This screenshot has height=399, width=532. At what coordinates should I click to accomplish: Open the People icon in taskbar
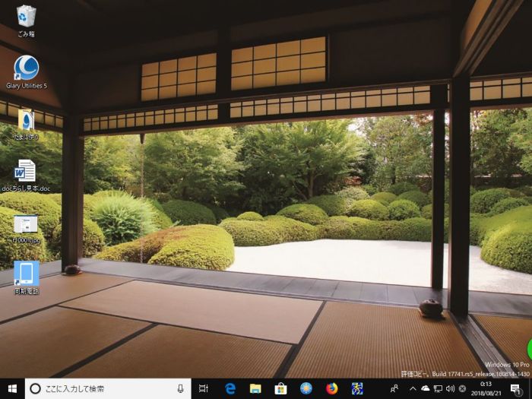(394, 388)
